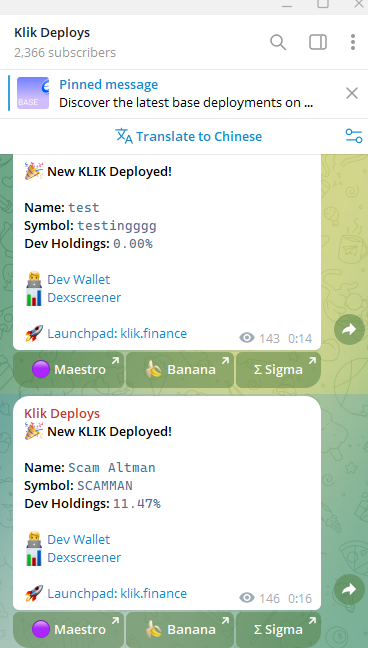Click Banana button under Scam Altman message
This screenshot has width=368, height=648.
[180, 629]
